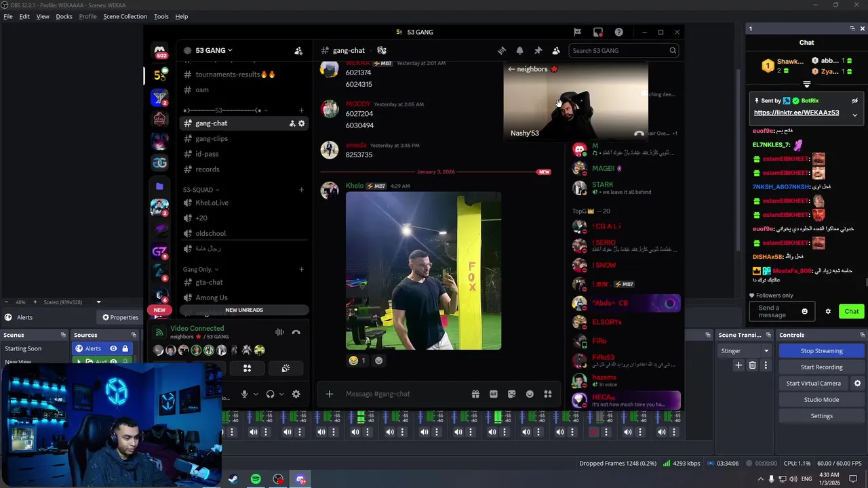The height and width of the screenshot is (488, 868).
Task: Open OBS Help menu
Action: coord(182,16)
